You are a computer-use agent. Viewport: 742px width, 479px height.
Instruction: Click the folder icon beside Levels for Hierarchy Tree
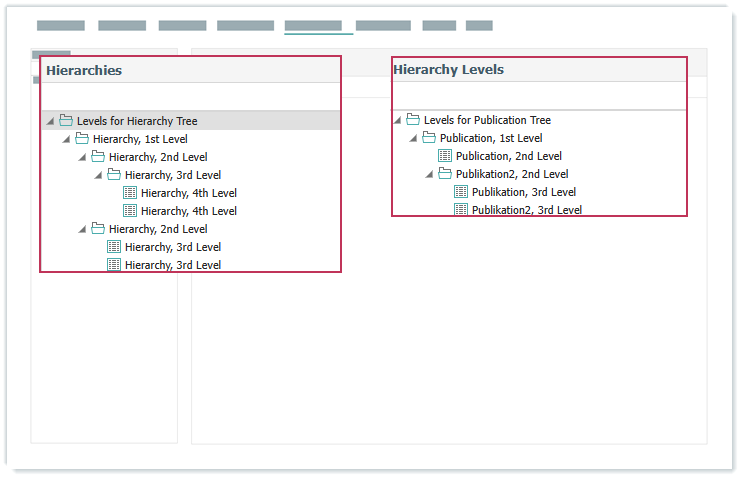pyautogui.click(x=66, y=121)
